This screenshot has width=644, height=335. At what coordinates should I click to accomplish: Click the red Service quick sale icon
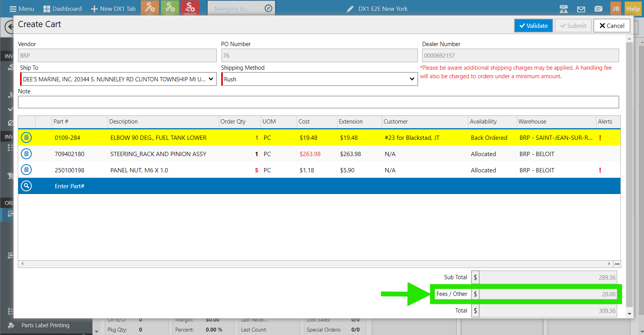190,8
